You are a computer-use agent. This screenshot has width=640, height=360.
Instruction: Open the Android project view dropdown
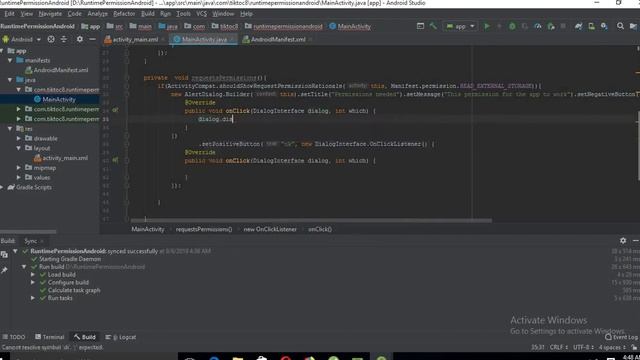(22, 40)
